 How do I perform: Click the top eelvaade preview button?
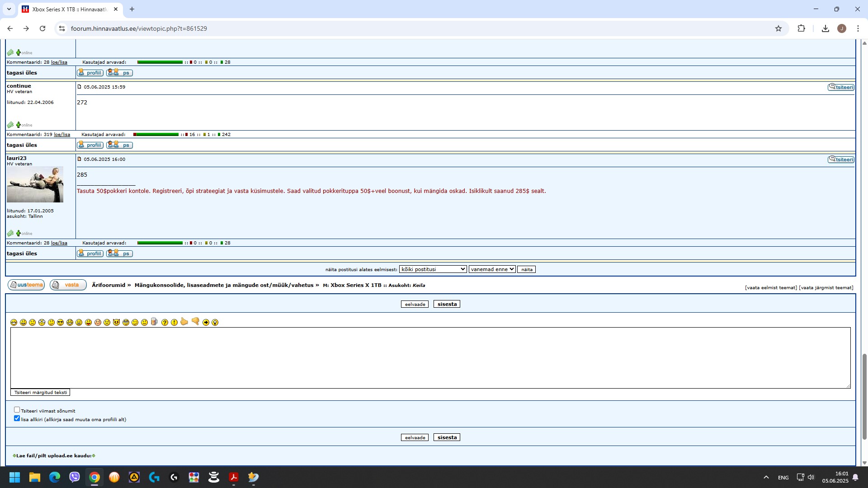pos(415,304)
